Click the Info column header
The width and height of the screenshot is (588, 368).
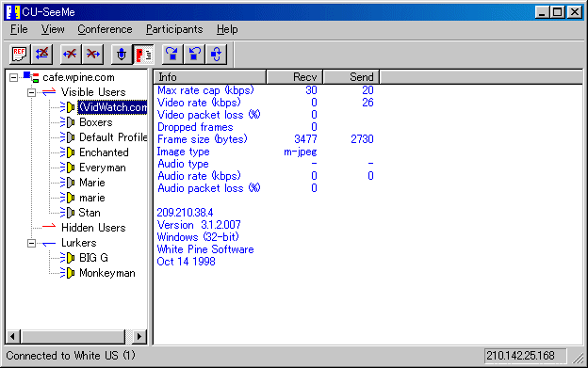pyautogui.click(x=210, y=77)
